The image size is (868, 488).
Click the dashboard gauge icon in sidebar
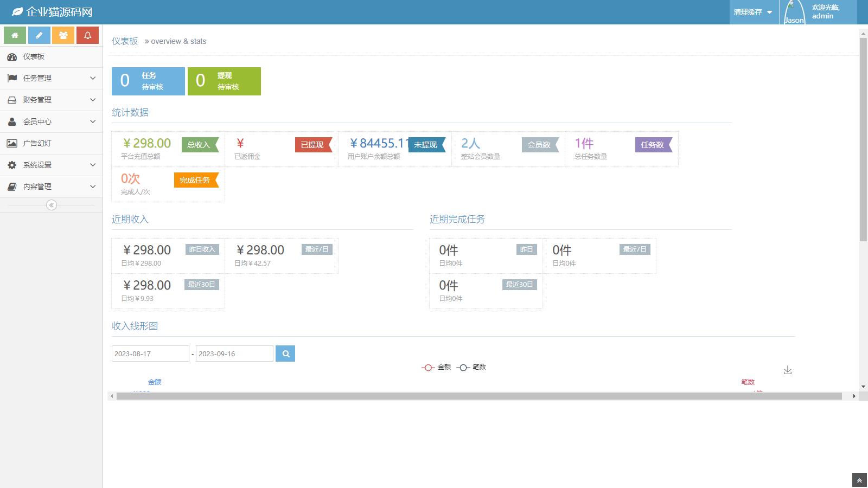[12, 57]
